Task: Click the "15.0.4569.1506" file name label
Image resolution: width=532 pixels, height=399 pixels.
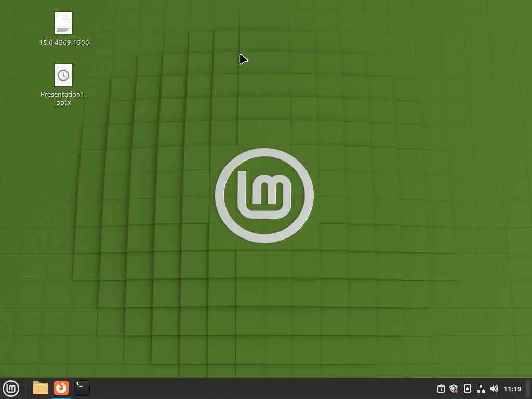Action: tap(64, 43)
